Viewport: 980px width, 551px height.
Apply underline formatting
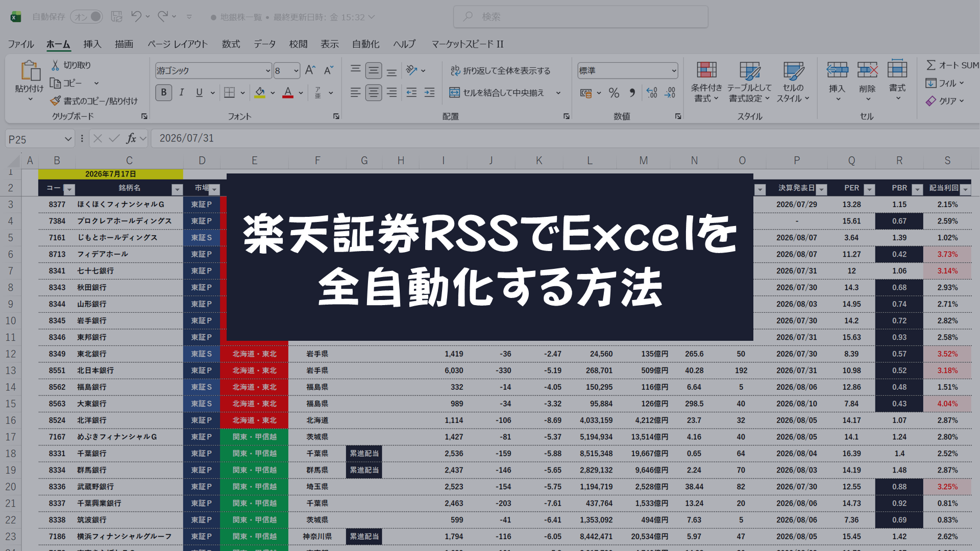click(x=199, y=93)
